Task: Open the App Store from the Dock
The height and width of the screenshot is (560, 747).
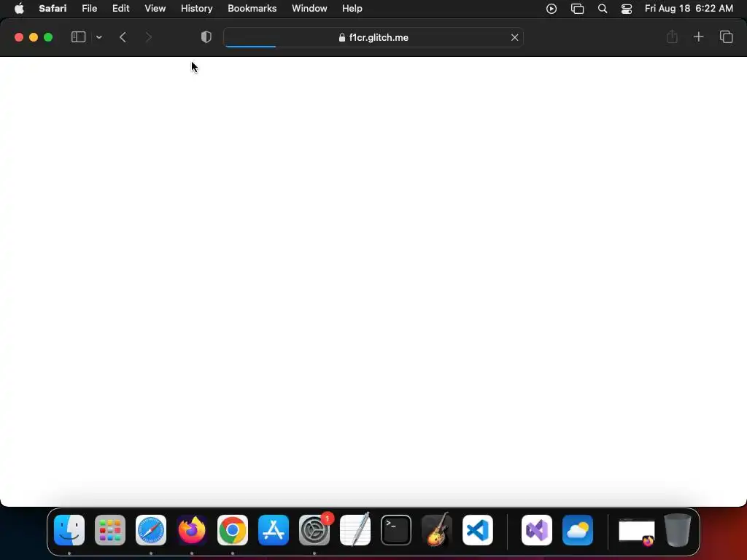Action: 274,530
